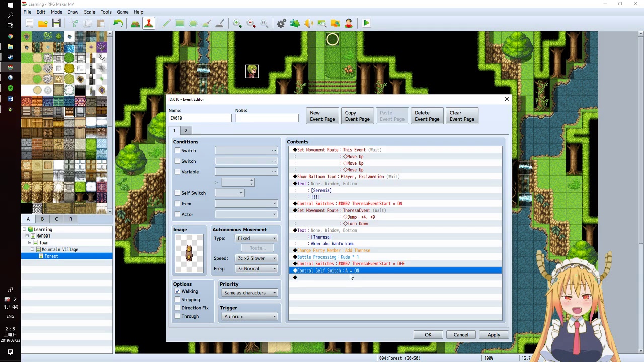The width and height of the screenshot is (644, 362).
Task: Toggle the Direction Fix option
Action: coord(177,308)
